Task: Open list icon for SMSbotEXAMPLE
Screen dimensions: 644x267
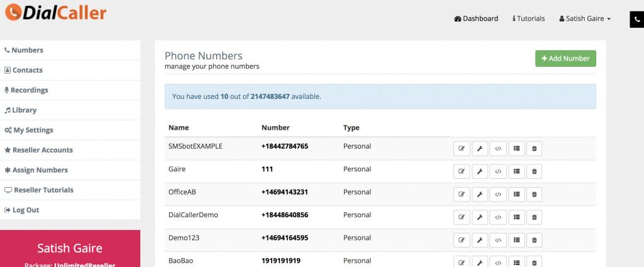Action: pyautogui.click(x=517, y=149)
